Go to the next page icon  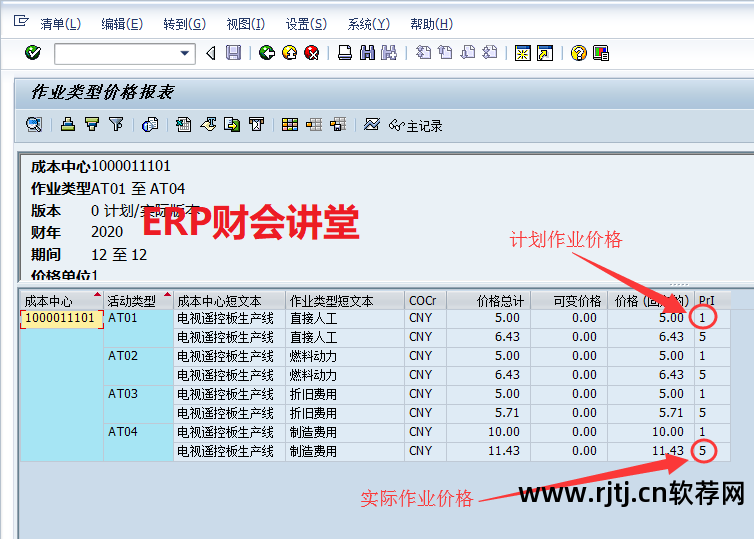(468, 52)
